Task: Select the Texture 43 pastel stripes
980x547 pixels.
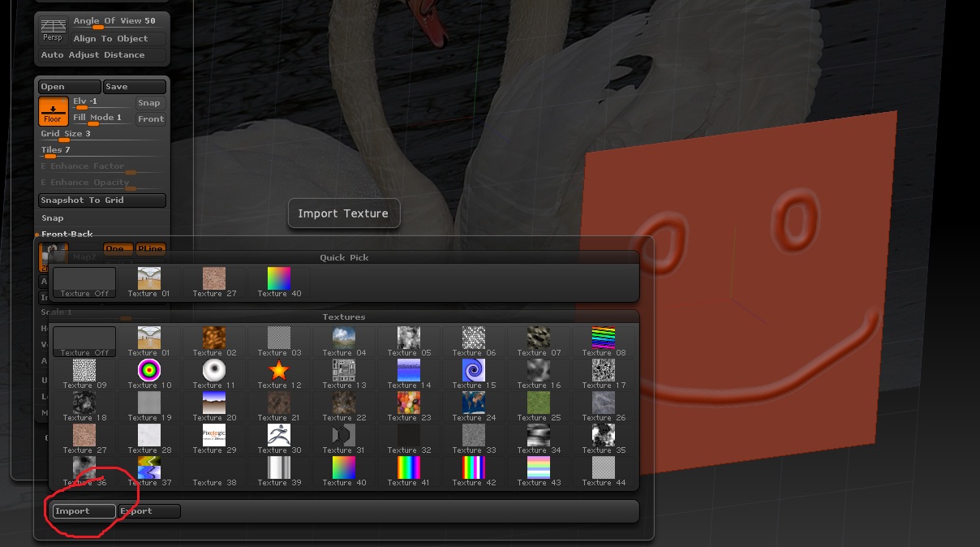Action: coord(539,472)
